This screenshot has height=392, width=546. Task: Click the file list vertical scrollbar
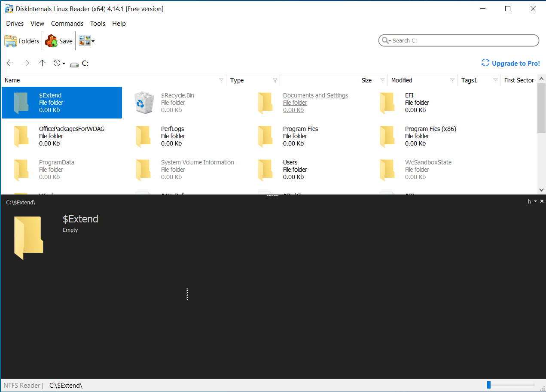541,109
